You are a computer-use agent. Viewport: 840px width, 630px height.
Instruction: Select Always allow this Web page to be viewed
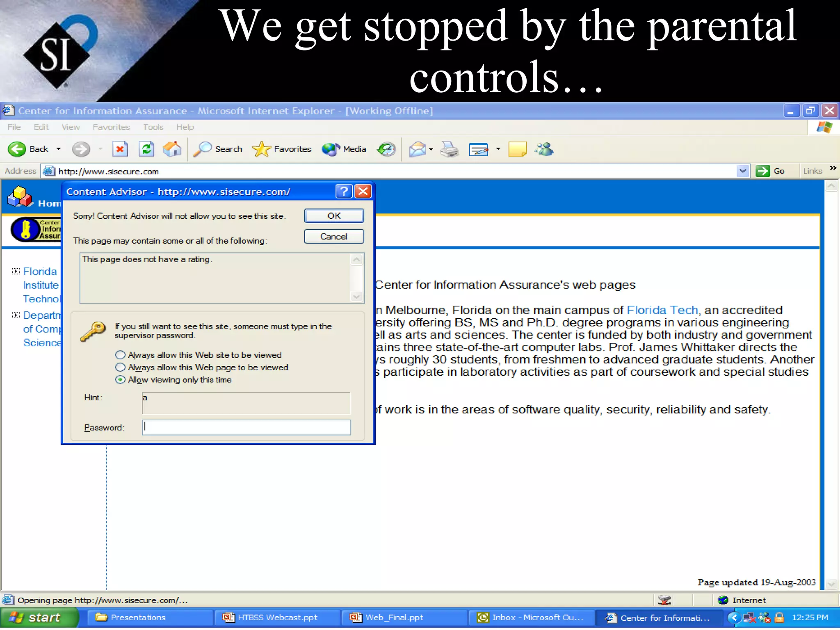click(120, 367)
